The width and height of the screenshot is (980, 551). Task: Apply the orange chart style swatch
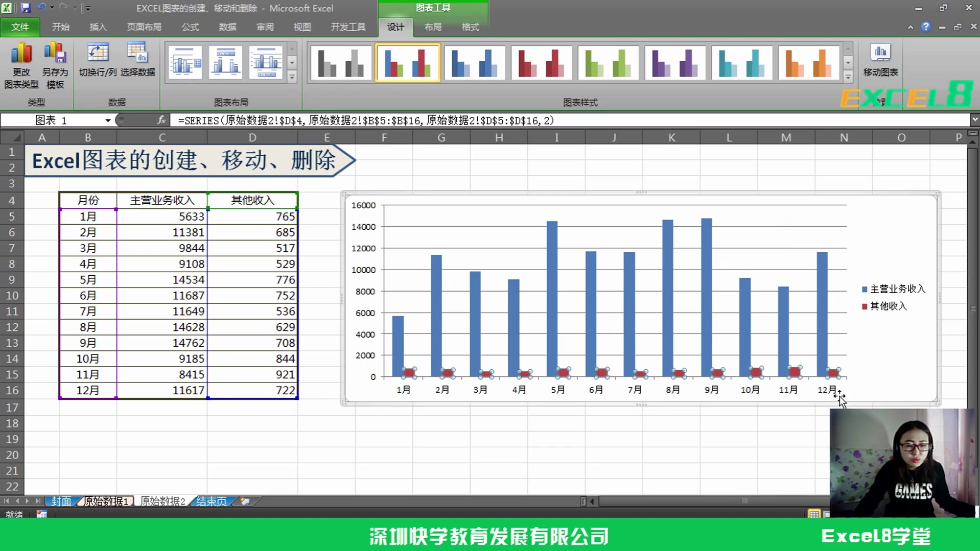click(x=808, y=62)
